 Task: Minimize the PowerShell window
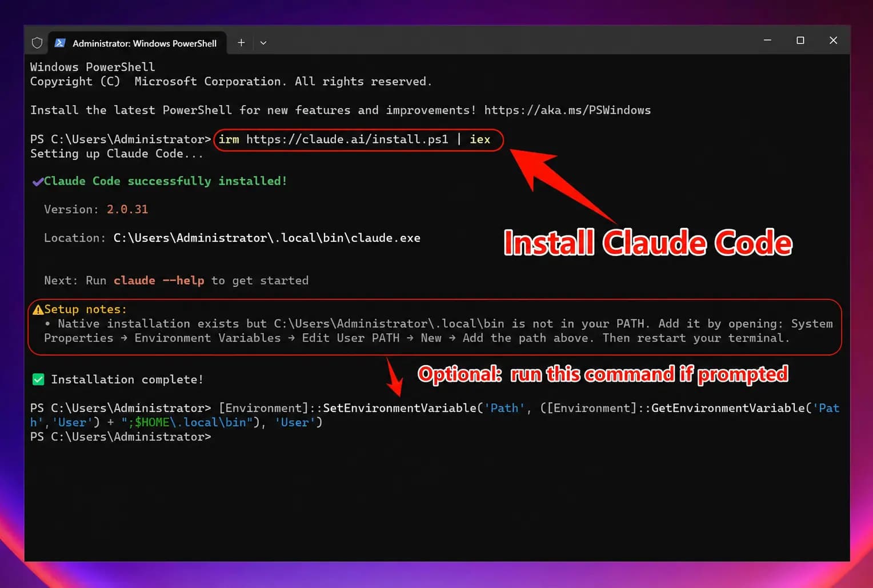[x=767, y=41]
